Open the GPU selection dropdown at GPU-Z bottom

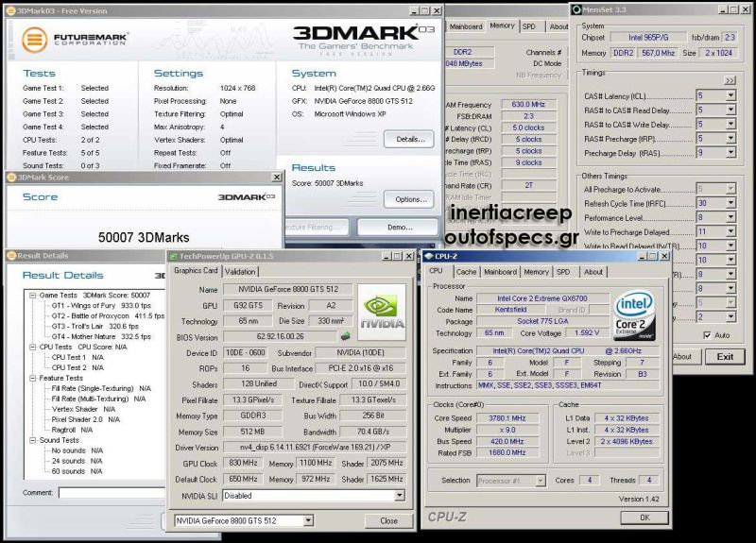pyautogui.click(x=308, y=521)
